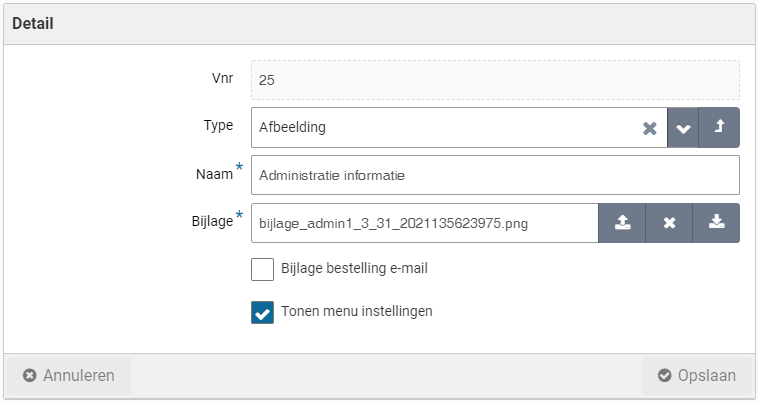Focus the Naam text field
This screenshot has width=758, height=403.
494,175
